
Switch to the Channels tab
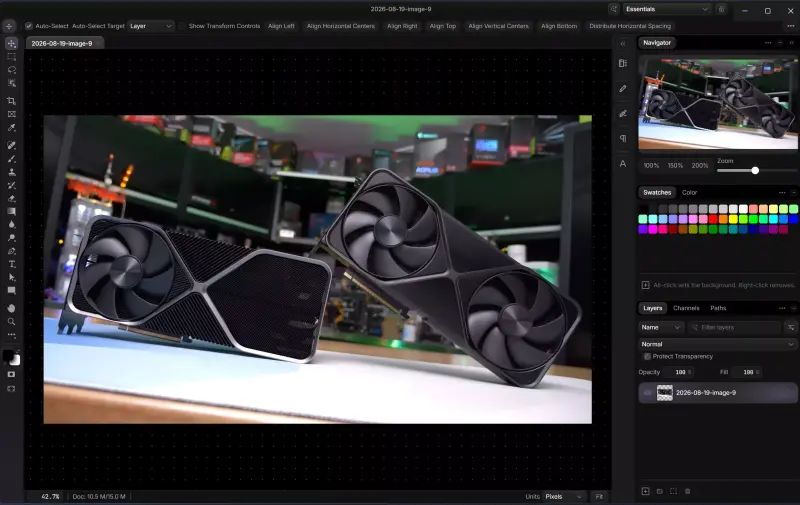686,308
